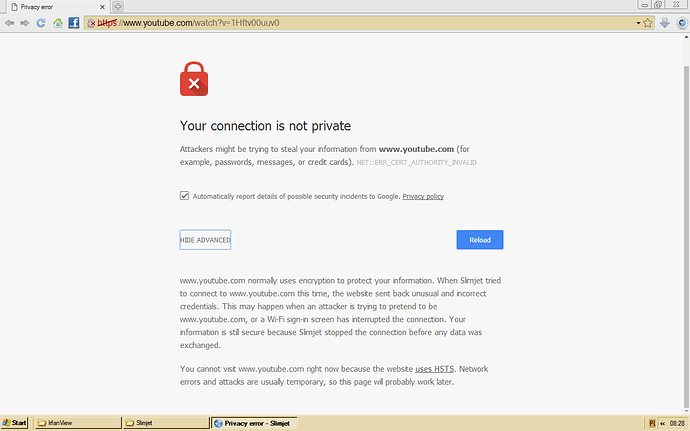Switch to IrfanView taskbar item

(x=77, y=423)
